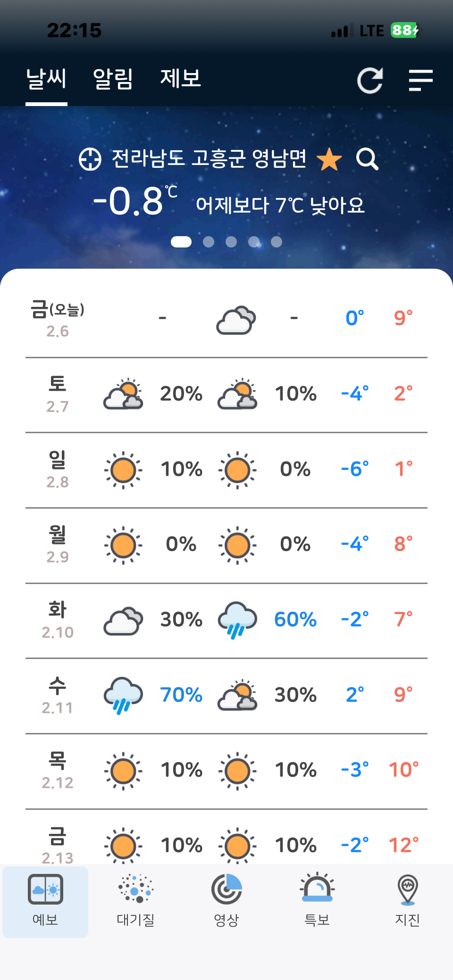Tap the 수 2.11 morning rain icon
This screenshot has width=453, height=980.
tap(123, 695)
